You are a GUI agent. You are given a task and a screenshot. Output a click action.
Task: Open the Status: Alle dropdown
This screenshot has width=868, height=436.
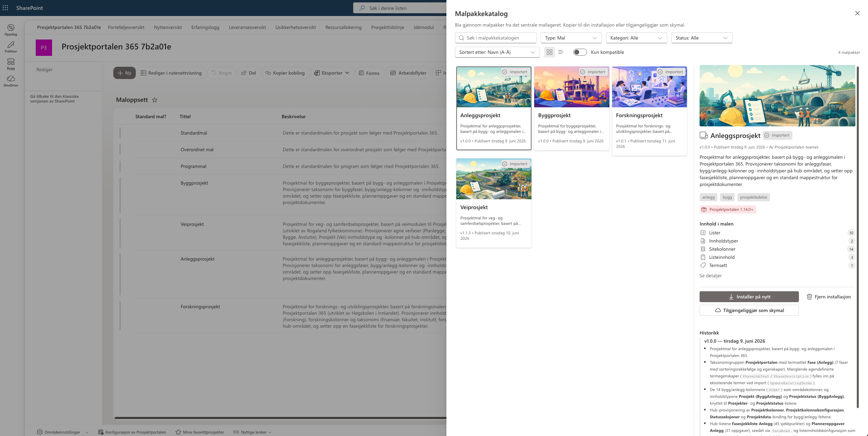coord(702,38)
